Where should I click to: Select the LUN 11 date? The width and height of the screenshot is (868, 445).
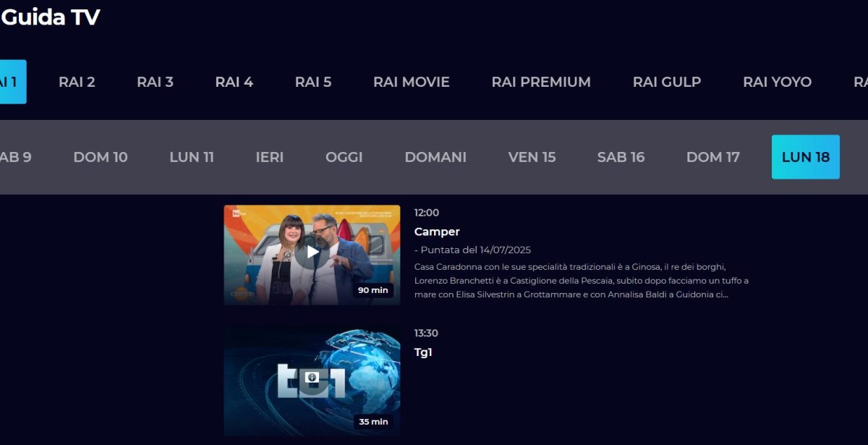click(x=192, y=157)
